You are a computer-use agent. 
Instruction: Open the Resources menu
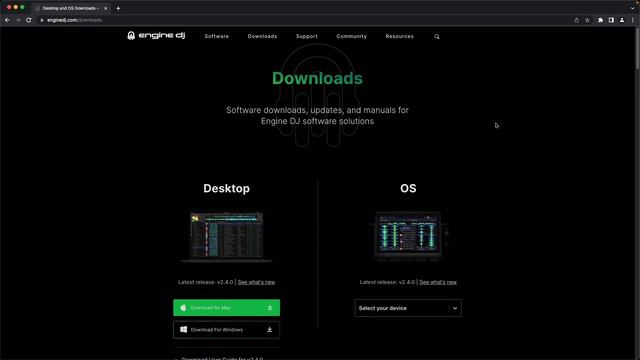tap(399, 36)
